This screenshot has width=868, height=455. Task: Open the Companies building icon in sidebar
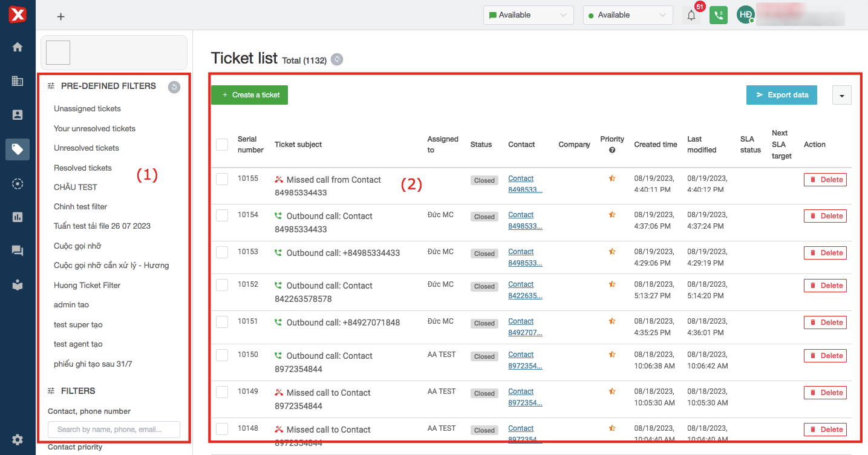18,81
